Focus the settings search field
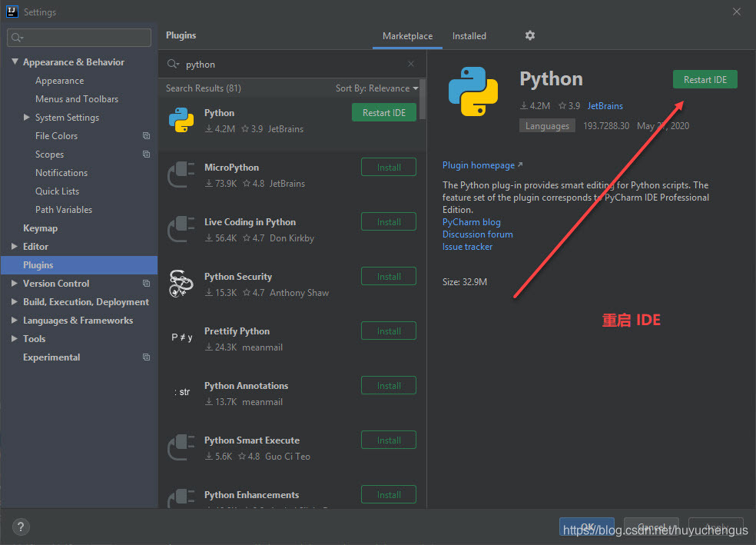Screen dimensions: 756x545 tap(79, 38)
